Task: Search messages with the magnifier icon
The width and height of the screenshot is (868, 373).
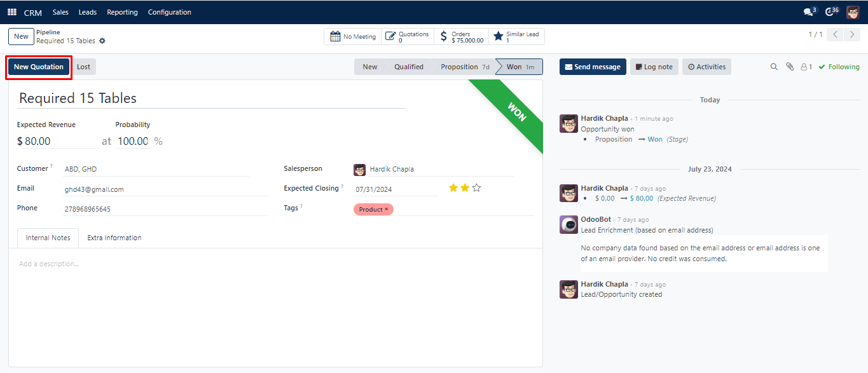Action: point(774,67)
